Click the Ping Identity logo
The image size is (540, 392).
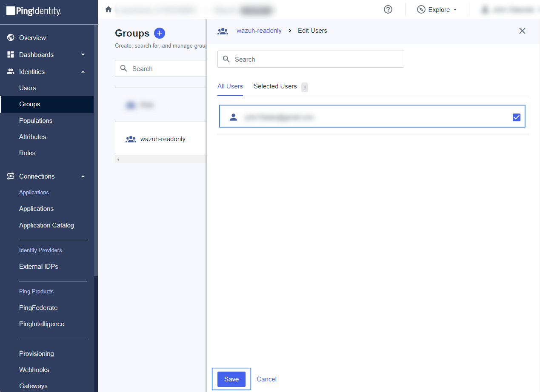(34, 11)
